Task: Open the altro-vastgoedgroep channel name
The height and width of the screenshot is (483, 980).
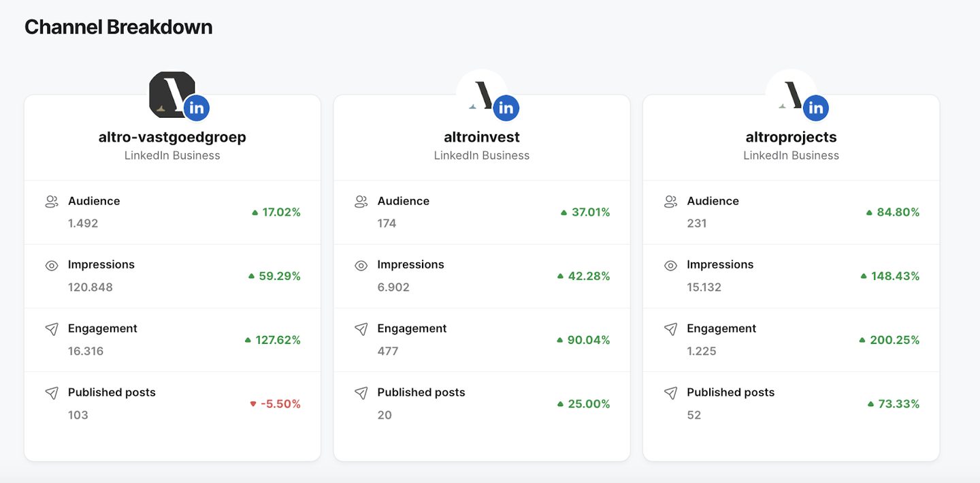Action: coord(172,137)
